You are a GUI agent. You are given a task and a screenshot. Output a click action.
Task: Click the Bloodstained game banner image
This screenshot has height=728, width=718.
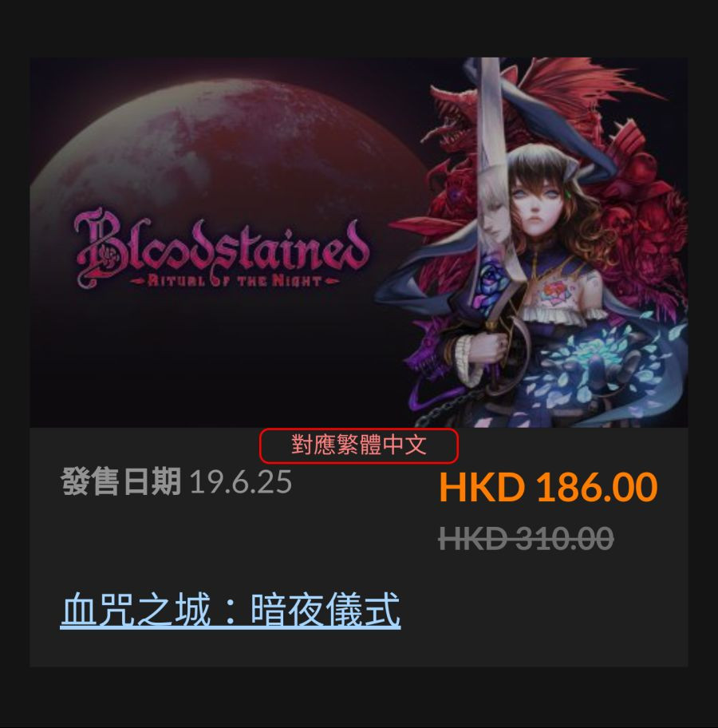click(x=359, y=243)
